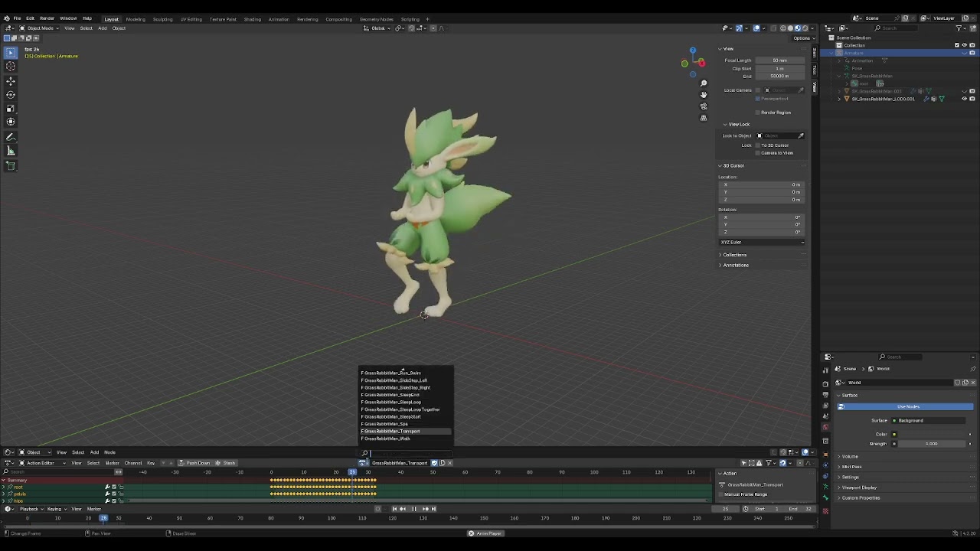
Task: Select the Annotate tool
Action: point(11,137)
